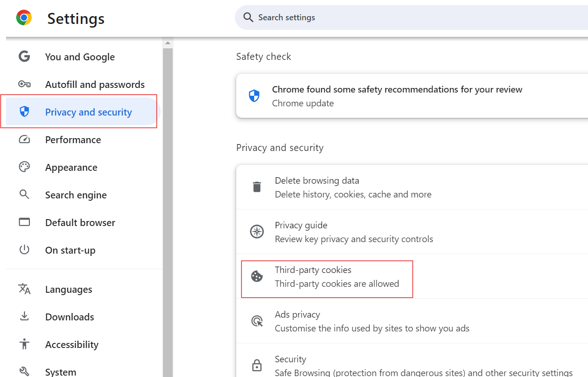Image resolution: width=588 pixels, height=377 pixels.
Task: Click the translate icon for Languages
Action: click(x=24, y=289)
